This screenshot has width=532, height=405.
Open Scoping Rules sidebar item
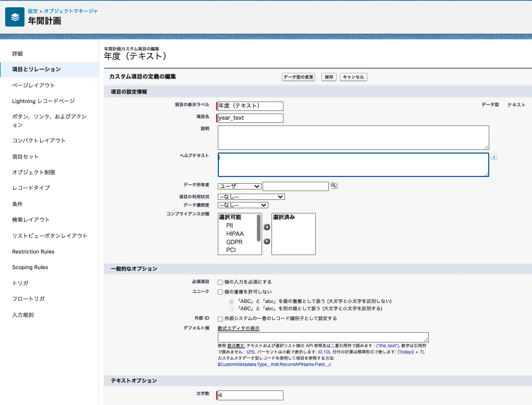(x=30, y=267)
